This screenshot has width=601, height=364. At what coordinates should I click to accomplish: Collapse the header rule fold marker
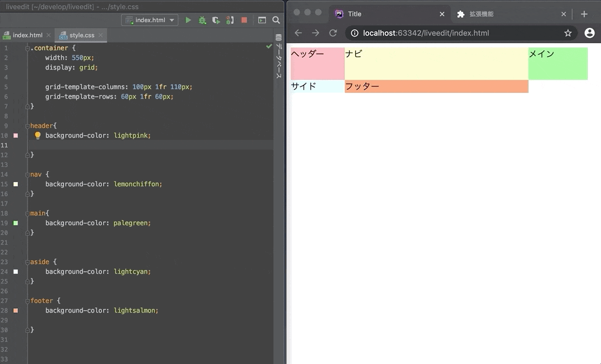pyautogui.click(x=28, y=126)
